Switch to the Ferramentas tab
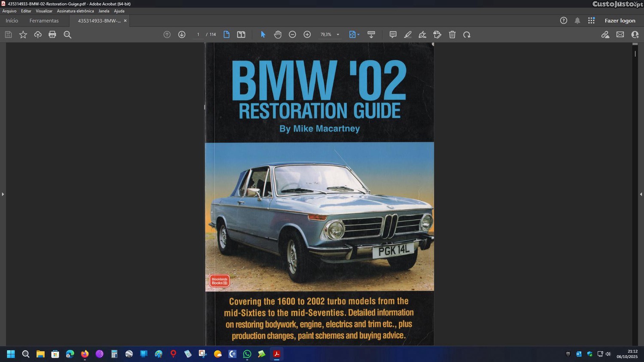The height and width of the screenshot is (362, 644). click(x=44, y=21)
